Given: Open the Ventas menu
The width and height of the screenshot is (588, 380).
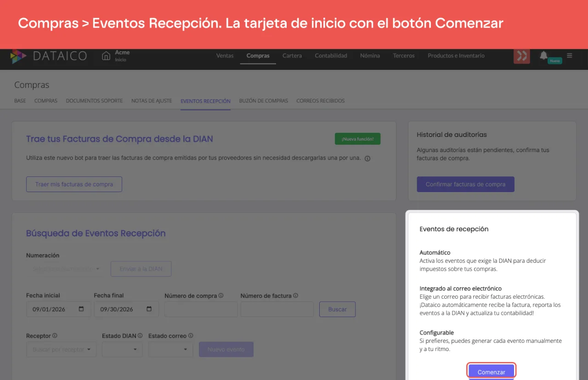Looking at the screenshot, I should (x=225, y=56).
